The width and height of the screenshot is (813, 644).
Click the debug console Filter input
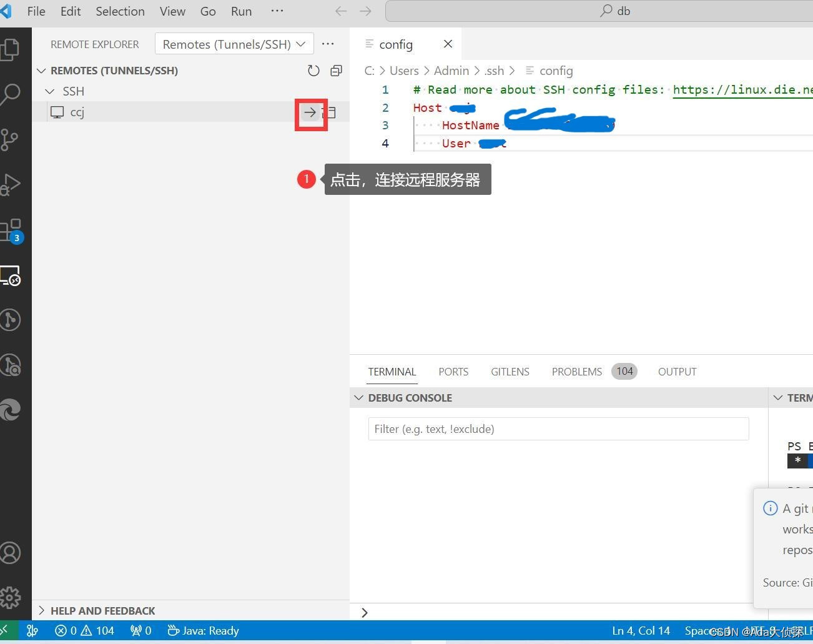click(x=558, y=429)
